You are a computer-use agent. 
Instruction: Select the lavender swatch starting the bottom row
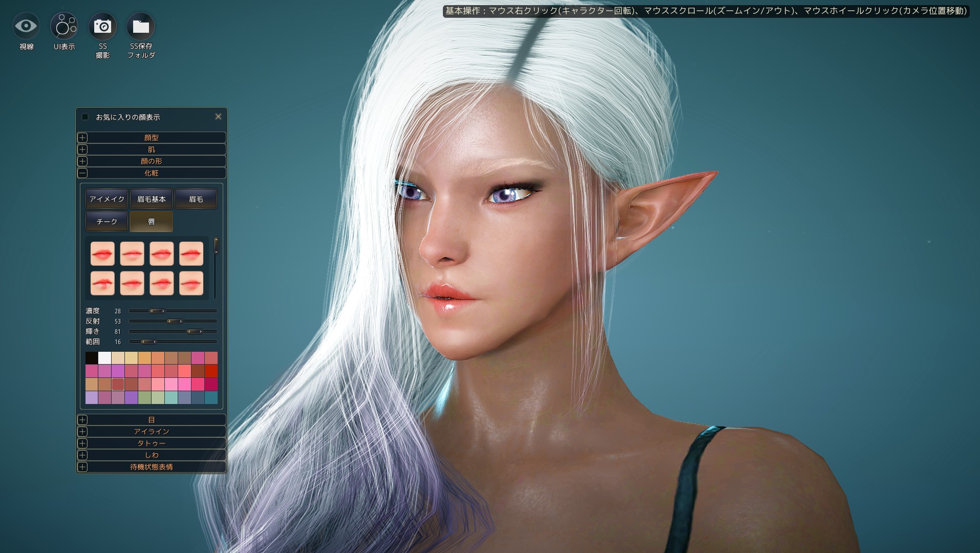92,397
